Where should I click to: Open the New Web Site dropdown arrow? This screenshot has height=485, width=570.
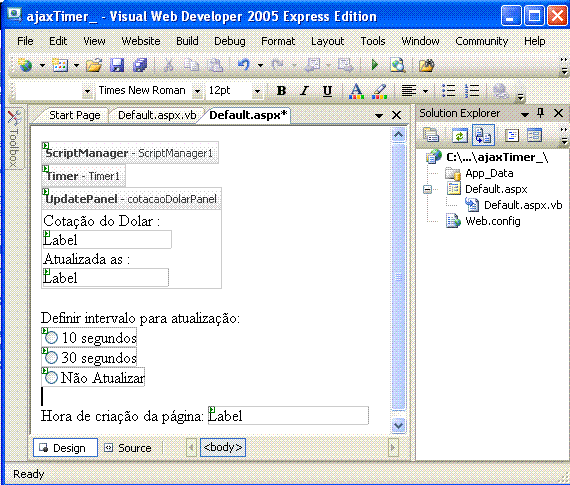[43, 66]
